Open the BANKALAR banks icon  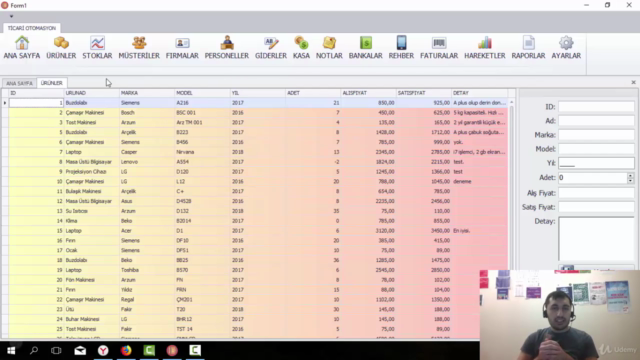pos(365,48)
